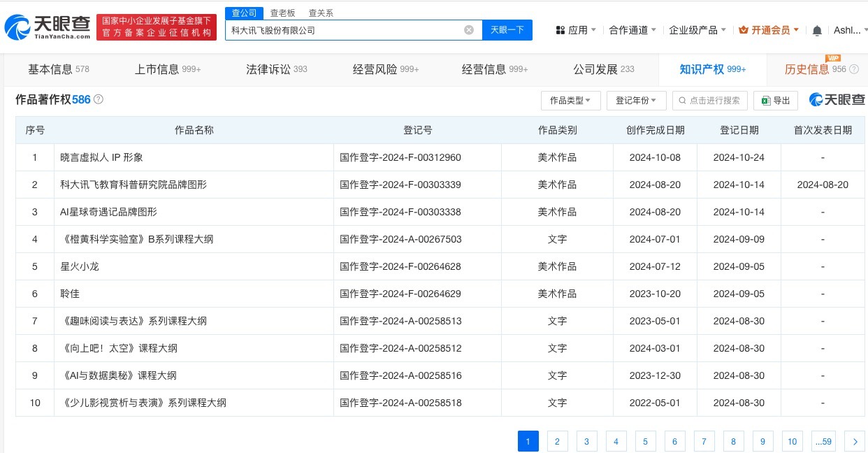Select current page 1 button

click(528, 441)
